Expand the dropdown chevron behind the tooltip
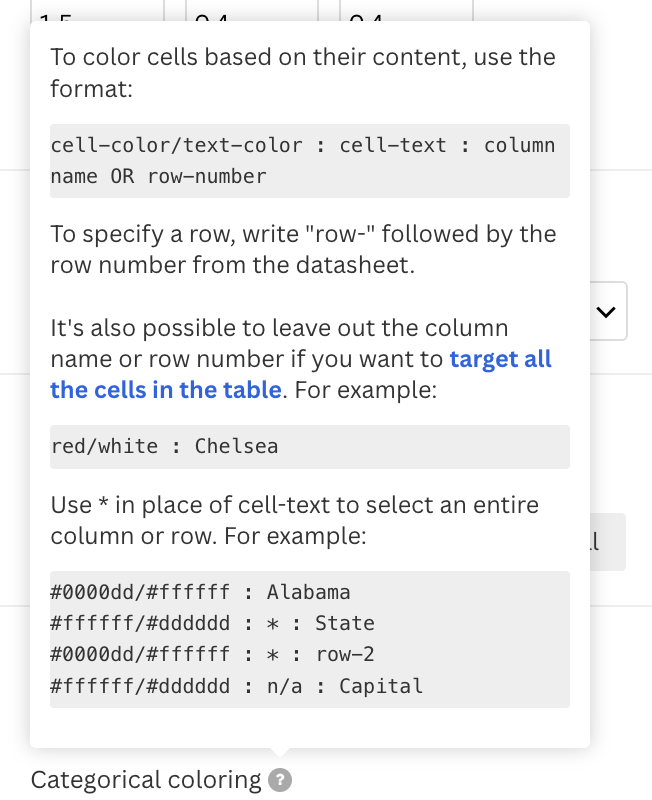652x800 pixels. click(606, 311)
